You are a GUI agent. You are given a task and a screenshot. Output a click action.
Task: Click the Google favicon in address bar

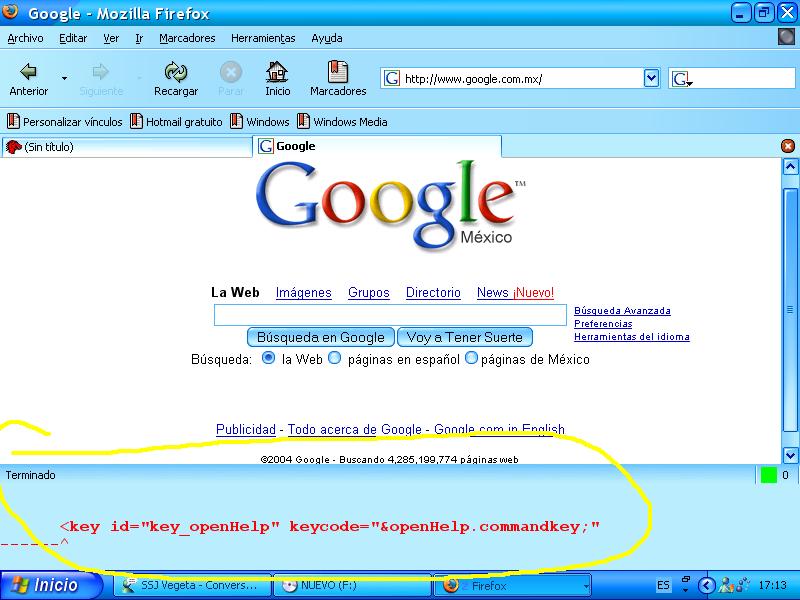tap(392, 79)
